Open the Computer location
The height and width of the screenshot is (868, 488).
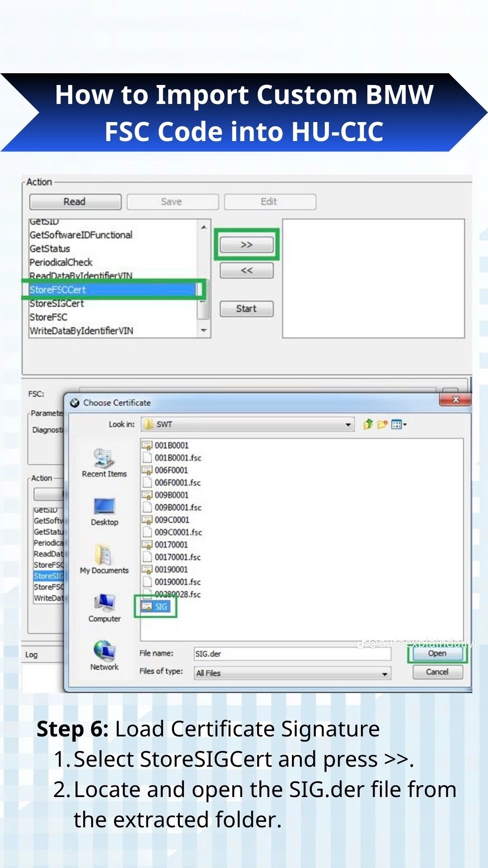coord(104,608)
